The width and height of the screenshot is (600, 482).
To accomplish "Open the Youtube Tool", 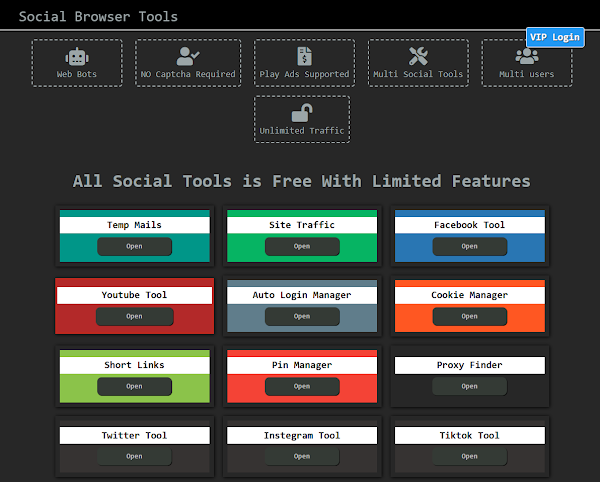I will (134, 316).
